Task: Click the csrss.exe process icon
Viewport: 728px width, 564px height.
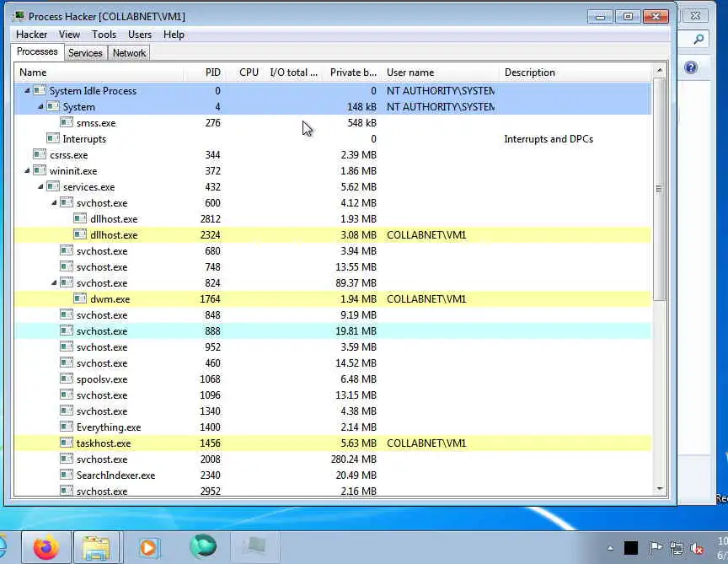Action: tap(40, 154)
